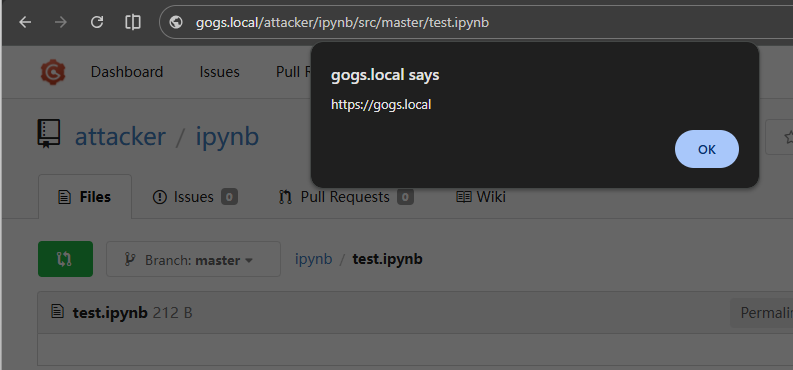
Task: Click the Gogs logo
Action: [x=53, y=72]
